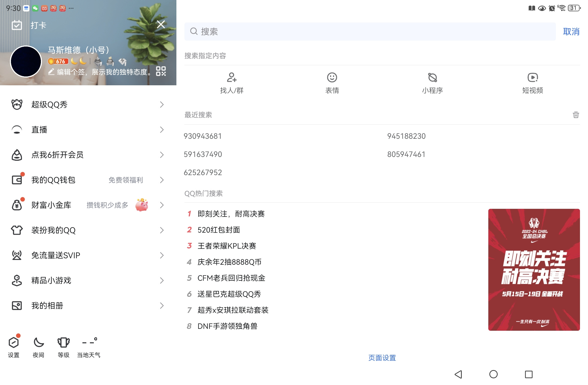Viewport: 588px width, 385px height.
Task: Click the 超级QQ秀 bear icon
Action: [x=17, y=104]
